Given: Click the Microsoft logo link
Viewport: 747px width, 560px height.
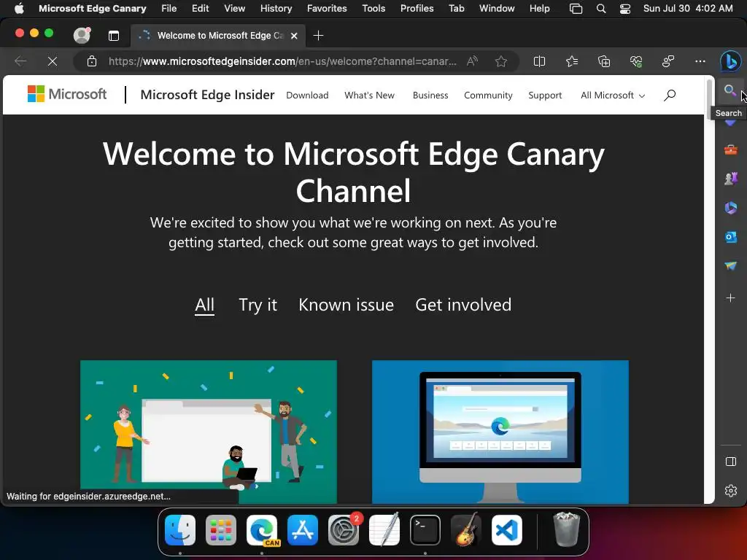Looking at the screenshot, I should pos(67,94).
